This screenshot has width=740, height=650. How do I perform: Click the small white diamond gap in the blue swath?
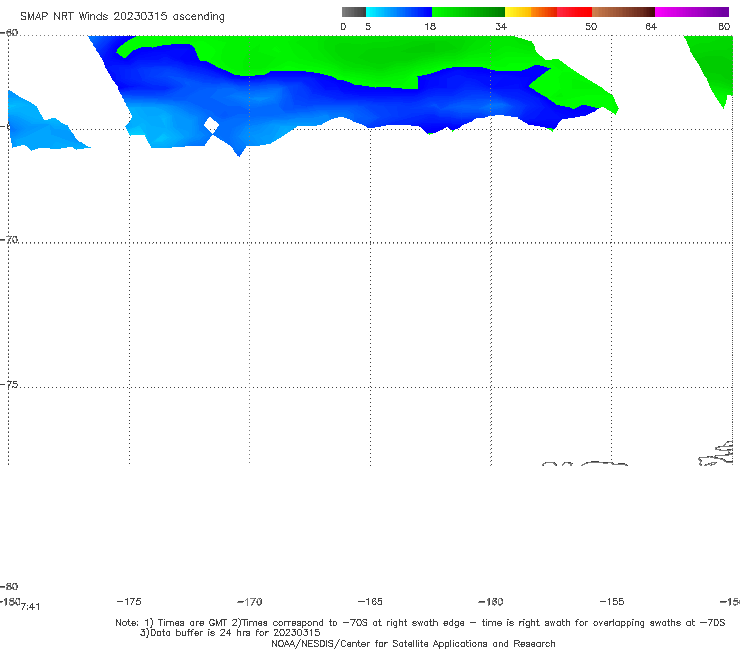tap(211, 126)
